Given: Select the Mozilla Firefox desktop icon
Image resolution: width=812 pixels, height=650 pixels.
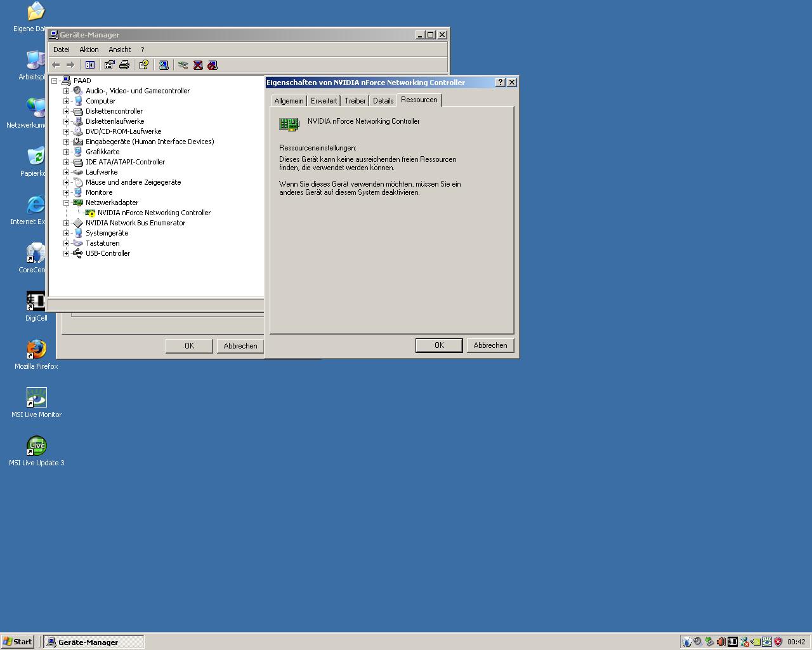Looking at the screenshot, I should coord(36,349).
